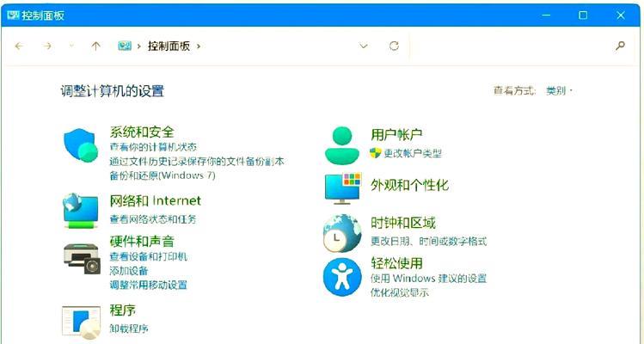The width and height of the screenshot is (644, 344).
Task: Open the 系统和安全 shield icon
Action: coord(81,145)
